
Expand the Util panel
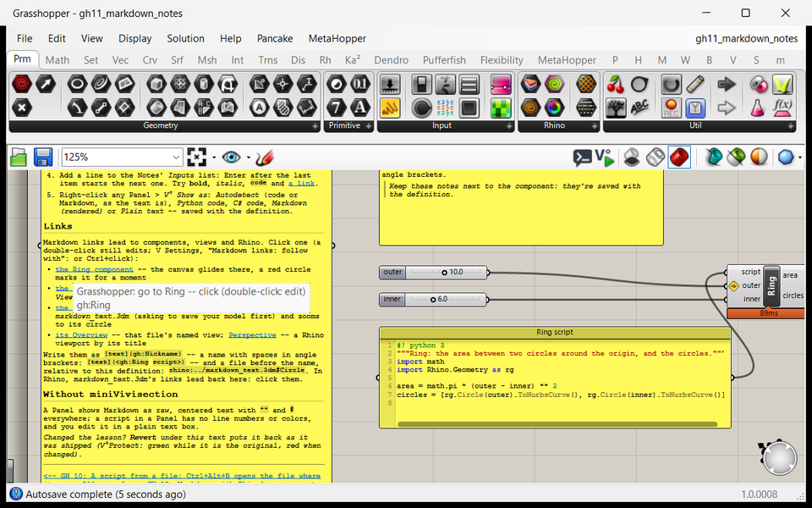pos(790,126)
